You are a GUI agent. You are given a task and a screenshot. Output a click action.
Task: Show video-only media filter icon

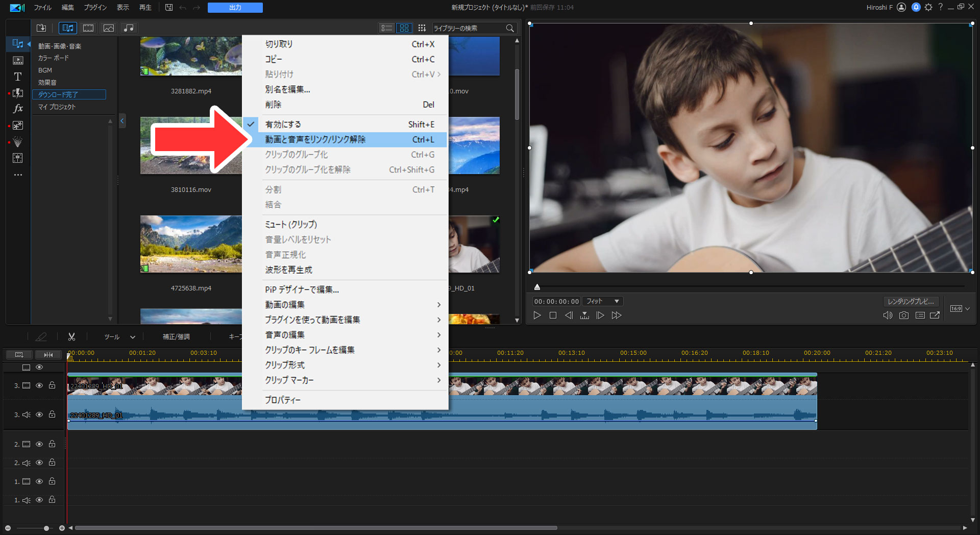tap(88, 28)
